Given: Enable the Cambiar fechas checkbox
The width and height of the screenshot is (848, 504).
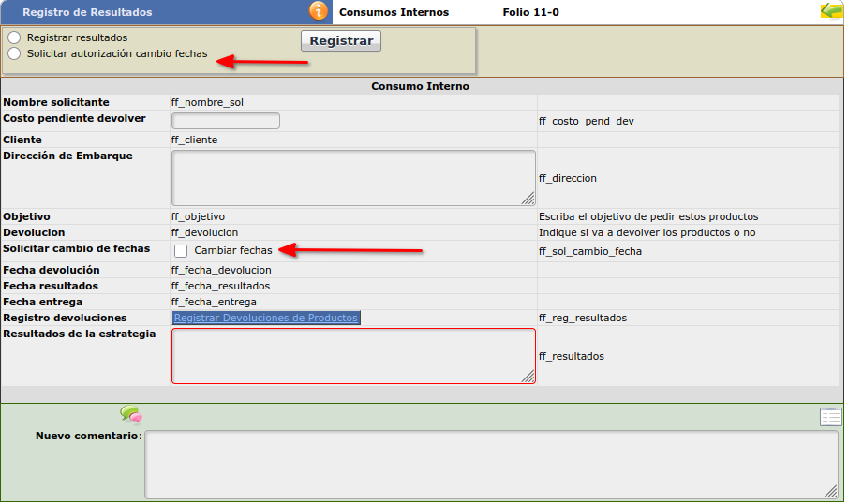Looking at the screenshot, I should 181,251.
